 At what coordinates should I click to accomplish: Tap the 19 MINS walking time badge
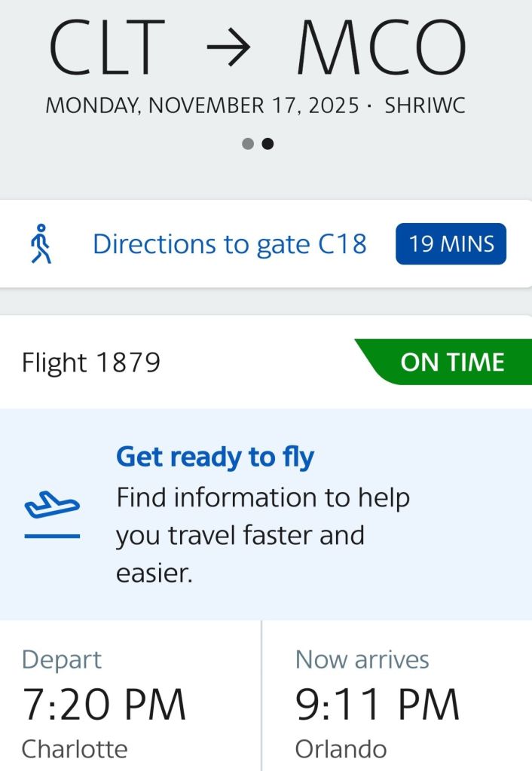pyautogui.click(x=451, y=244)
